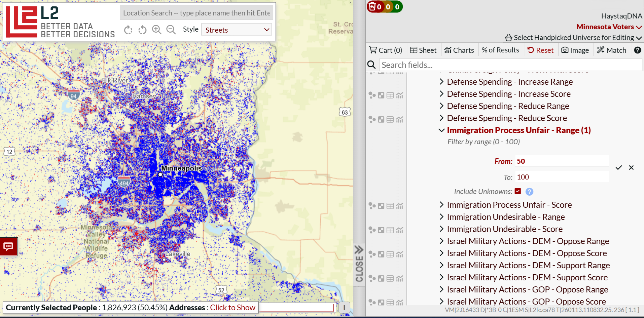644x318 pixels.
Task: Toggle Include Unknowns checkbox
Action: point(518,191)
